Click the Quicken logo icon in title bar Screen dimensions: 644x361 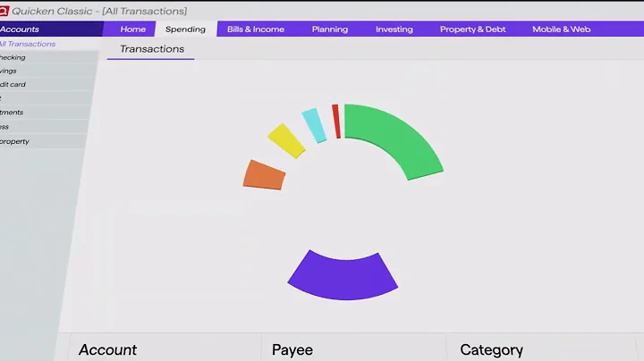click(x=4, y=11)
